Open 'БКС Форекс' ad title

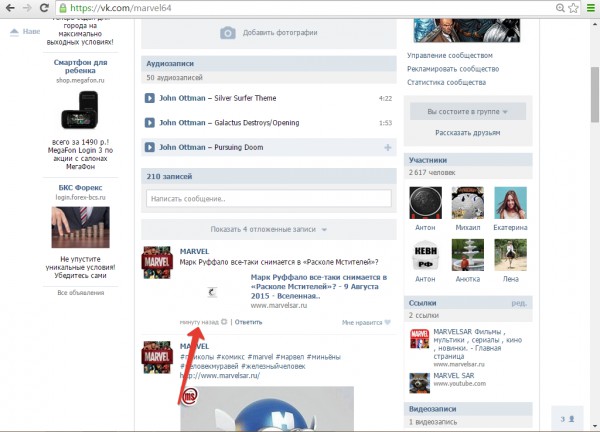[x=80, y=188]
